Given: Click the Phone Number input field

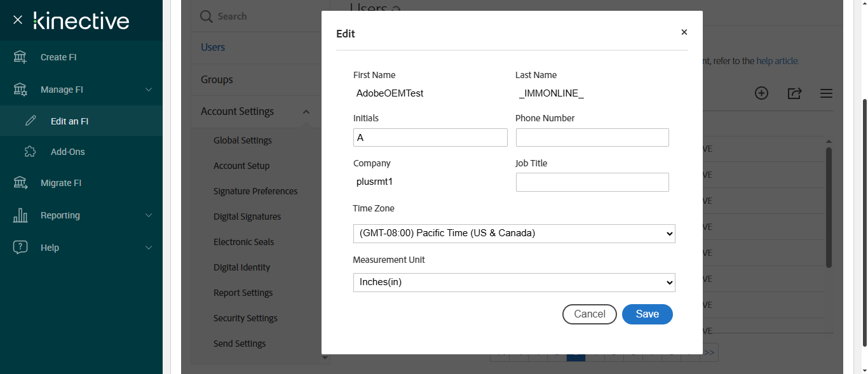Looking at the screenshot, I should click(x=592, y=138).
